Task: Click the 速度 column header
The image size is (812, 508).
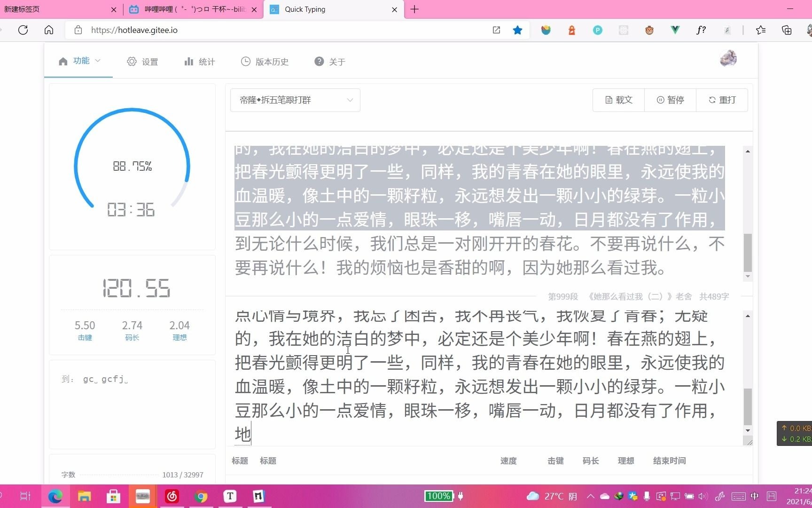Action: 508,461
